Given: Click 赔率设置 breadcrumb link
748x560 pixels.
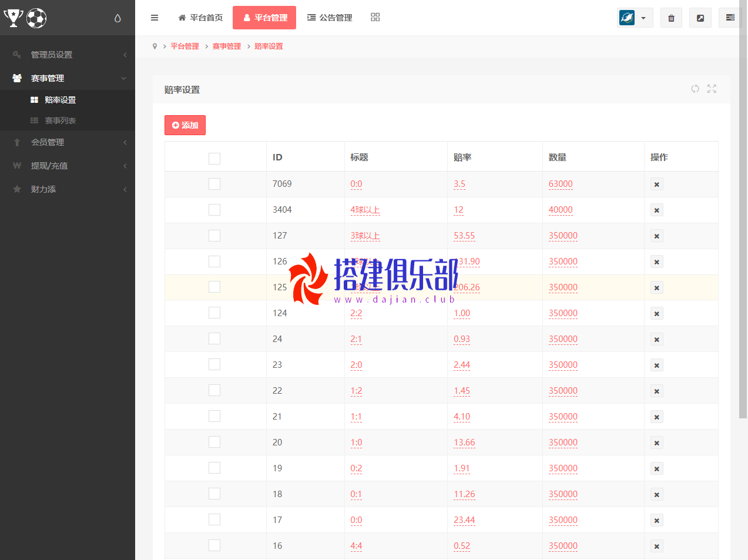Looking at the screenshot, I should click(x=269, y=46).
